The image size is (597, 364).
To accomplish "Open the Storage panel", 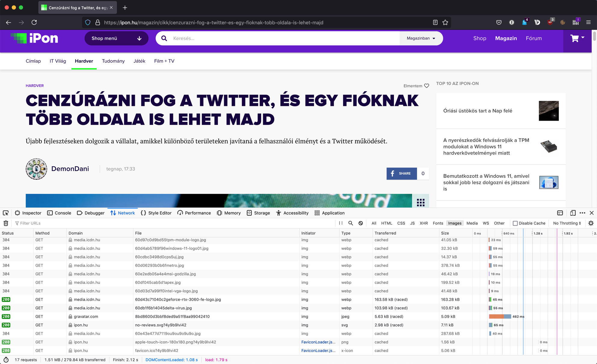I will coord(258,213).
